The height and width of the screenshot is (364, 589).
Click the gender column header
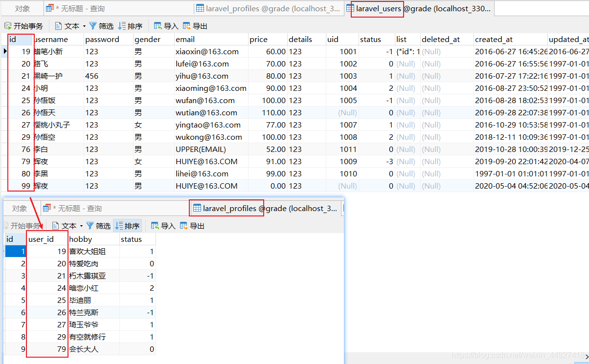coord(154,39)
